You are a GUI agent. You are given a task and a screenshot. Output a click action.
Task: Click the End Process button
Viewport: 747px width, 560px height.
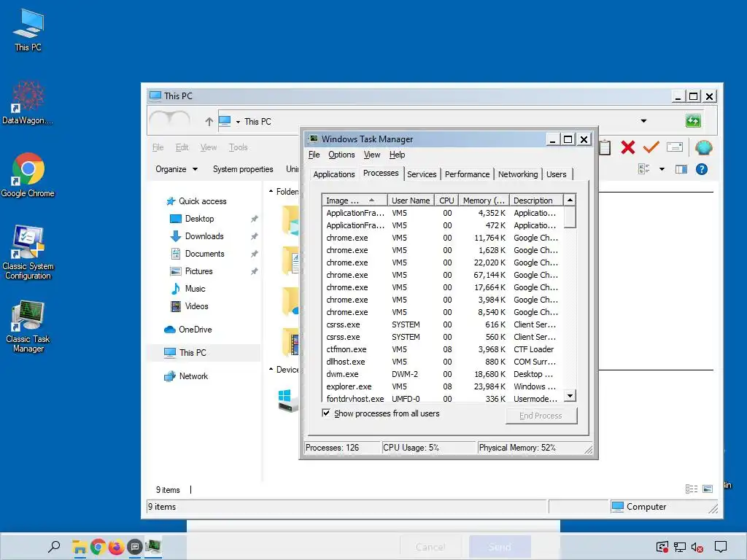541,416
